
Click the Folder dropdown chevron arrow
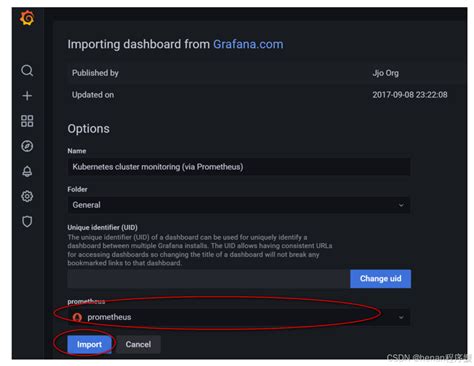tap(401, 205)
